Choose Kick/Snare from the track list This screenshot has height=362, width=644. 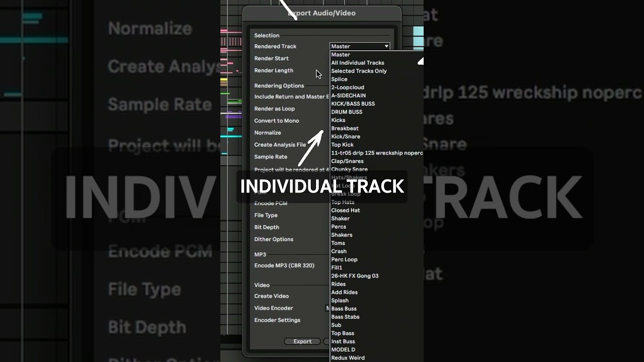346,136
